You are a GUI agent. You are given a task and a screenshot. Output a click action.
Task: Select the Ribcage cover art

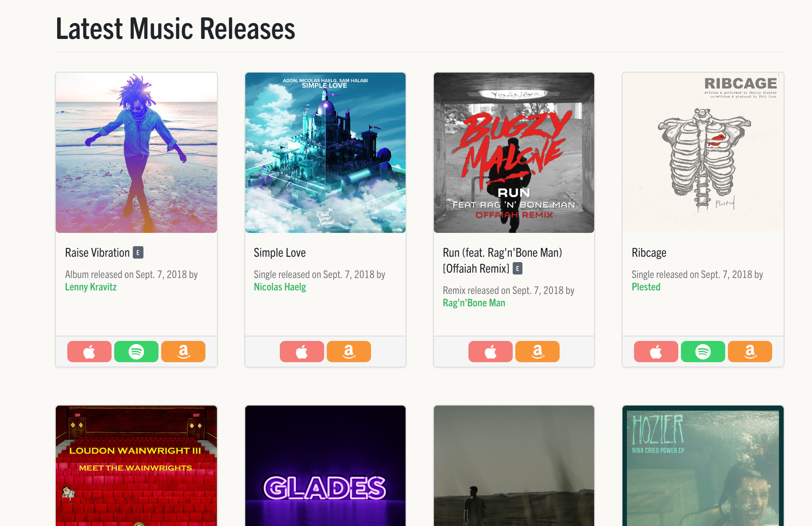coord(703,153)
